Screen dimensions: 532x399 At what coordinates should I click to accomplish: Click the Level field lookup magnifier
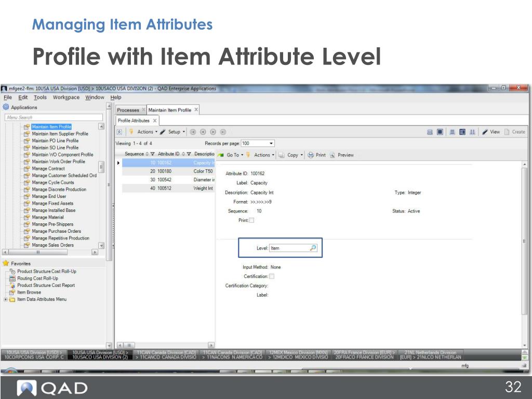[313, 248]
